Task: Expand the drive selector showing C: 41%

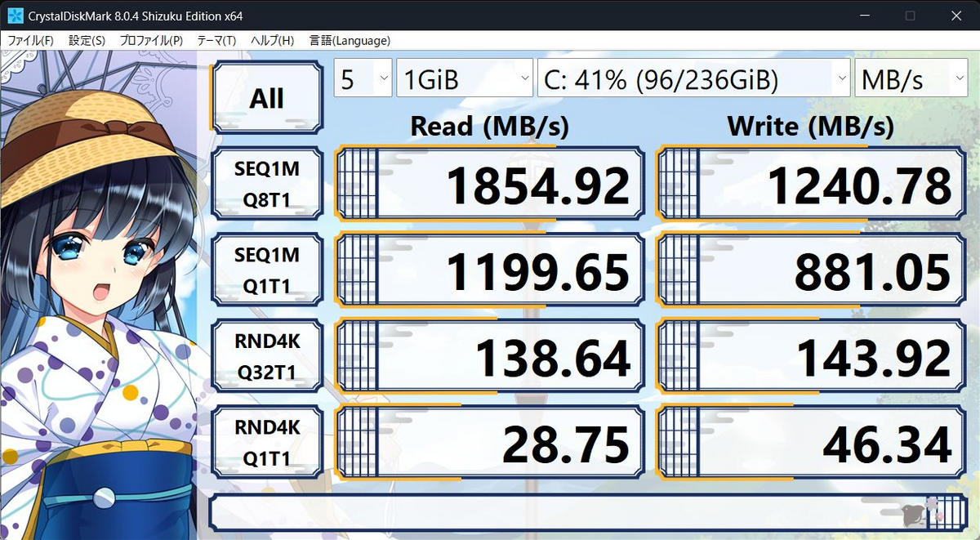Action: click(x=694, y=78)
